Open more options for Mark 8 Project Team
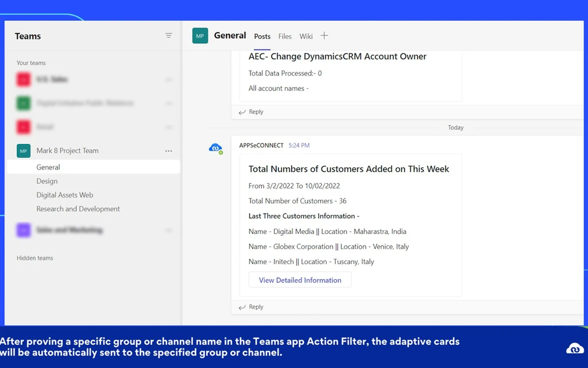Image resolution: width=588 pixels, height=368 pixels. point(168,151)
